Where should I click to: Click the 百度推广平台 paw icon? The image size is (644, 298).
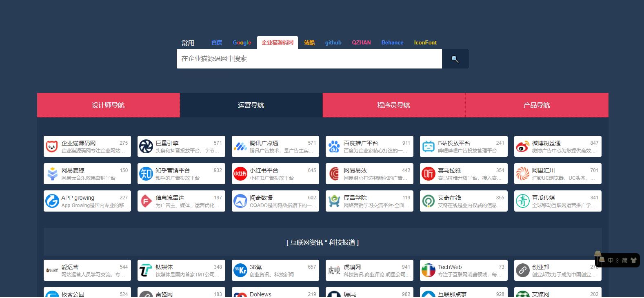334,146
